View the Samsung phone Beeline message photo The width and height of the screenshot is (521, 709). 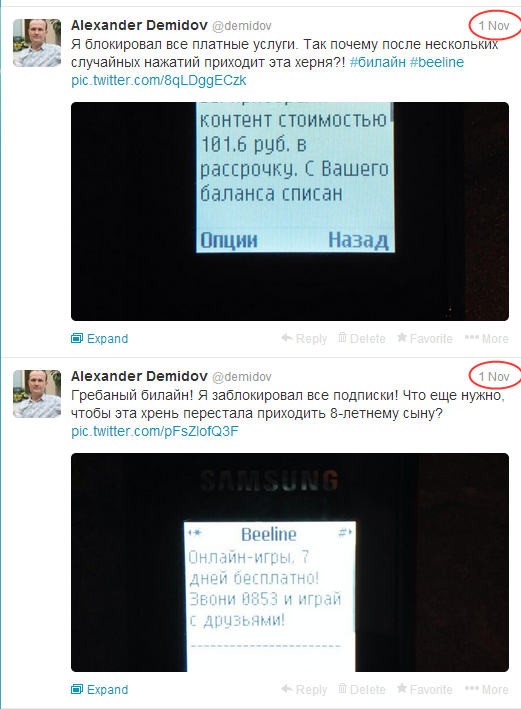tap(290, 562)
